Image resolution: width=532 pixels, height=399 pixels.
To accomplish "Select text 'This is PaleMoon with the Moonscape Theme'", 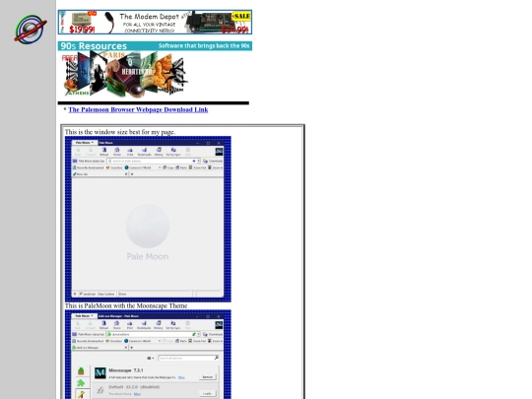I will tap(126, 305).
